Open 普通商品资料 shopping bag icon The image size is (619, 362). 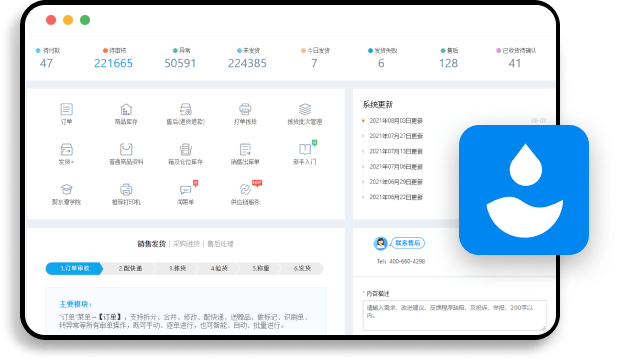point(126,150)
